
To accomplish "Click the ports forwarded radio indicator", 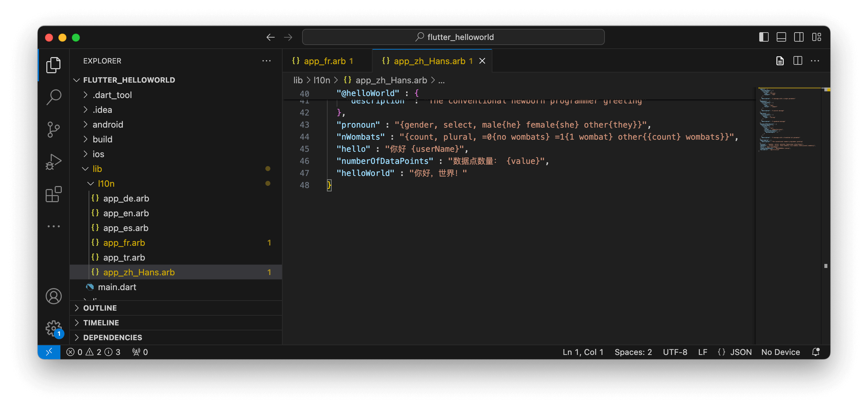I will [140, 352].
